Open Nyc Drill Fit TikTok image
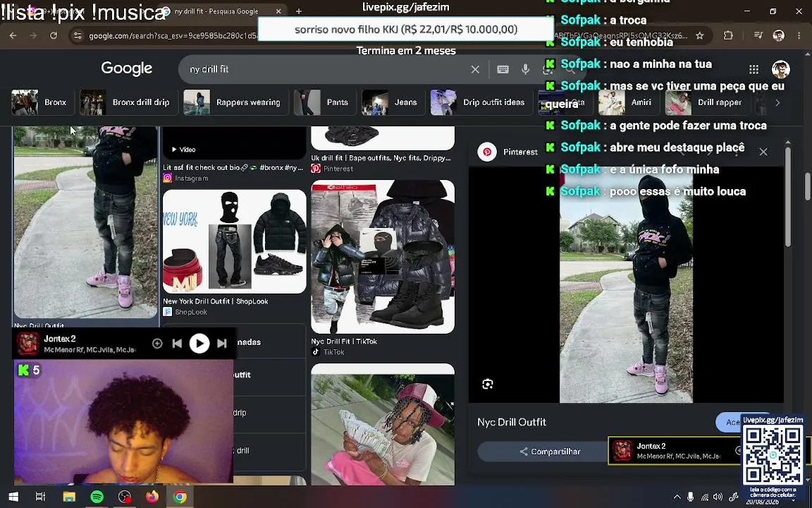 (383, 257)
